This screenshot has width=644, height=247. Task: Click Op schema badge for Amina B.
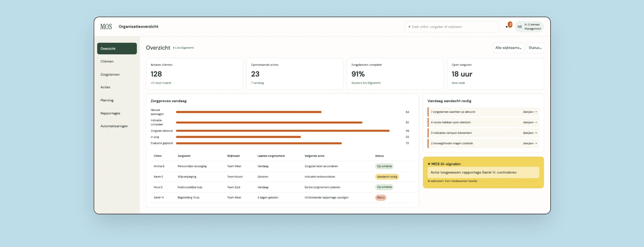pyautogui.click(x=384, y=166)
